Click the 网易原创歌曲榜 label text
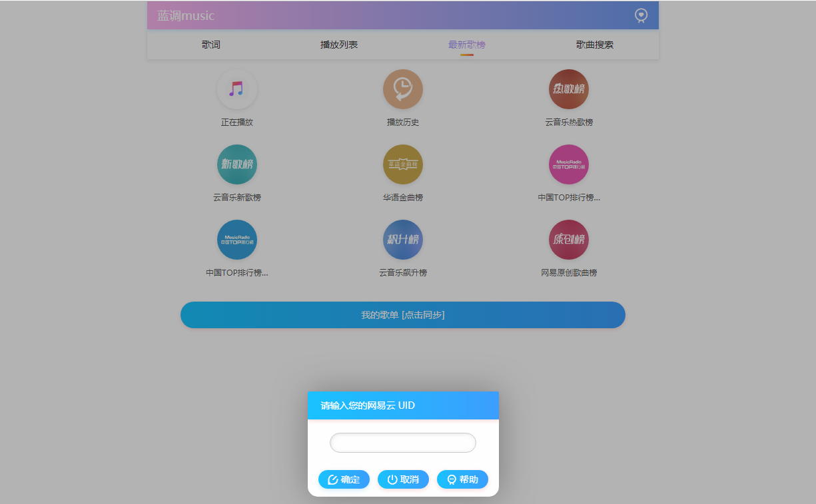 pos(569,273)
